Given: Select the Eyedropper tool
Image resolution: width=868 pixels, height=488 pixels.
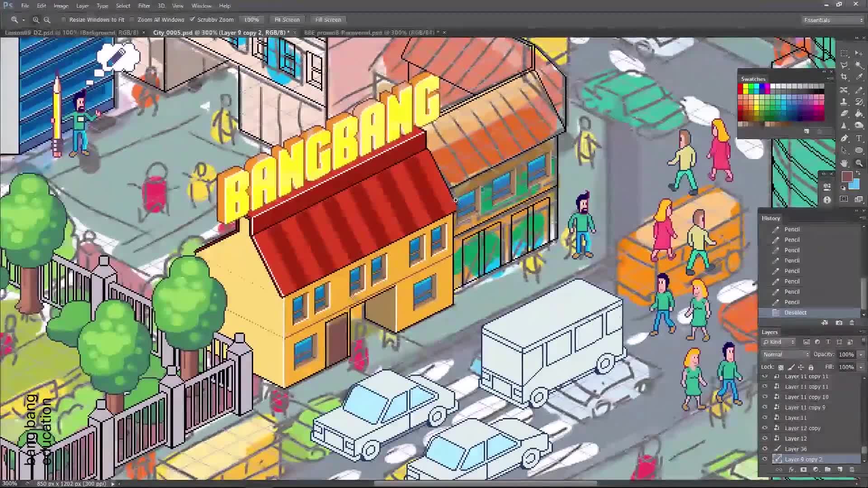Looking at the screenshot, I should [859, 77].
